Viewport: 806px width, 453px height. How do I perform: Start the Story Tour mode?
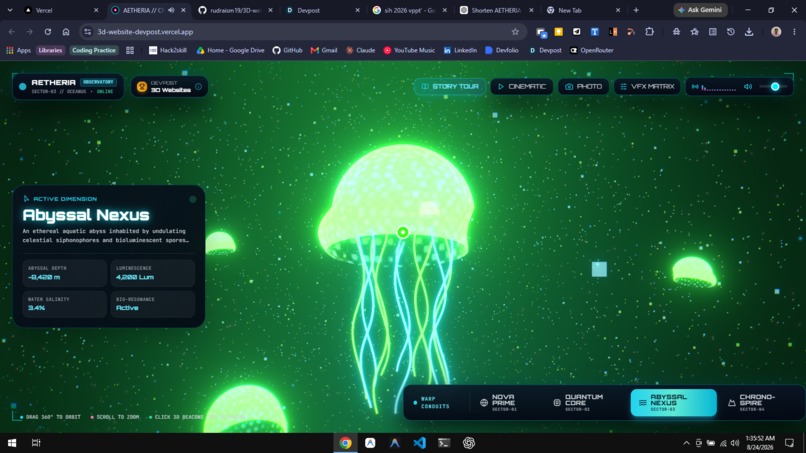pos(450,86)
